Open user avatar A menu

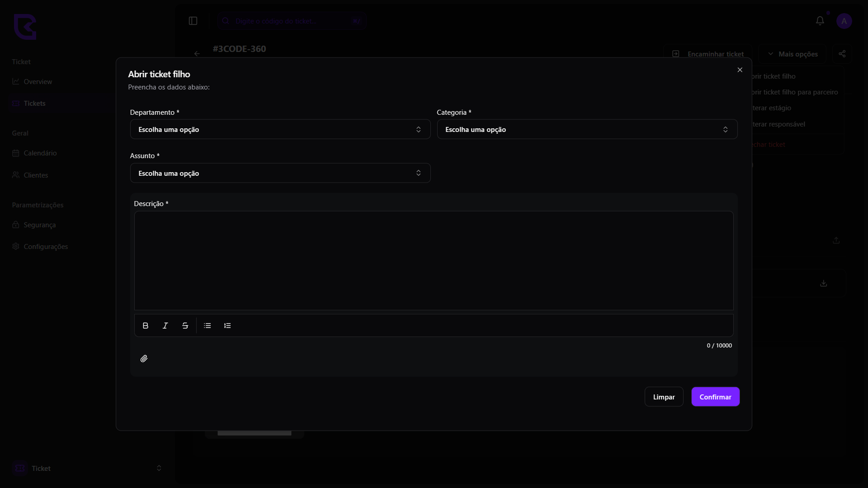pos(844,21)
